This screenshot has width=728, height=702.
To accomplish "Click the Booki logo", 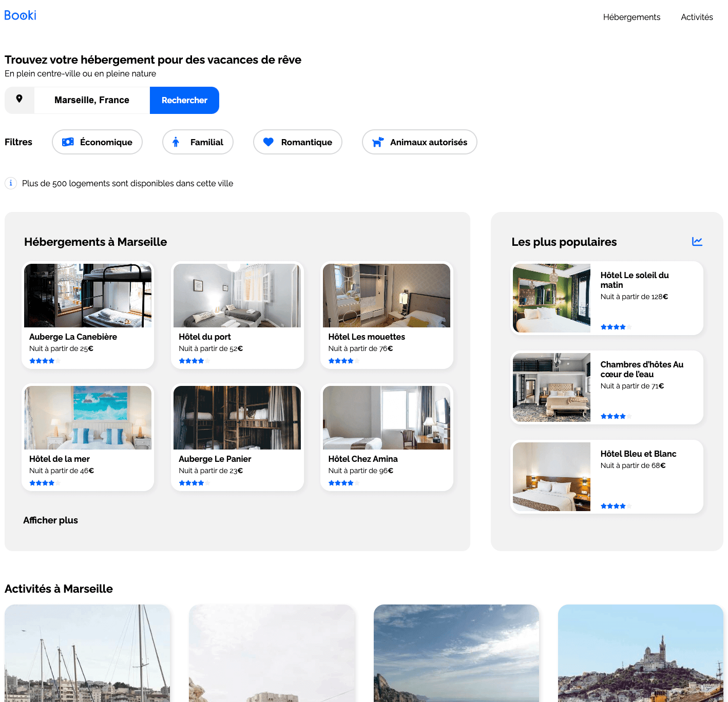I will pyautogui.click(x=21, y=15).
